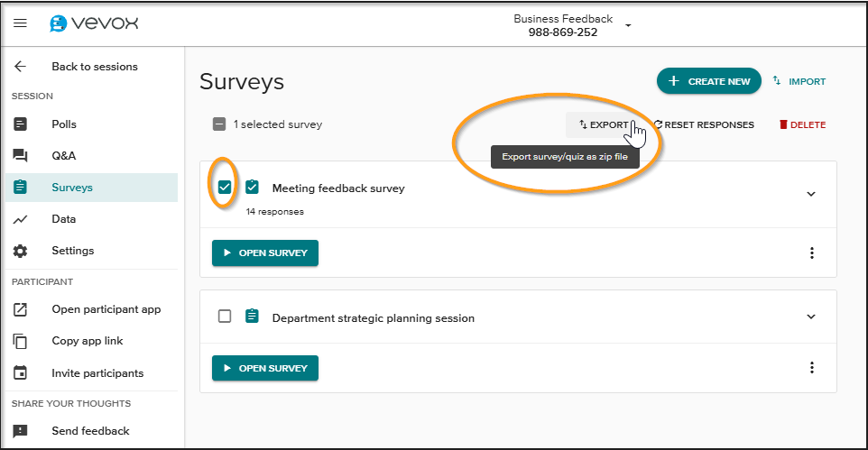
Task: Expand Meeting feedback survey chevron
Action: coord(811,194)
